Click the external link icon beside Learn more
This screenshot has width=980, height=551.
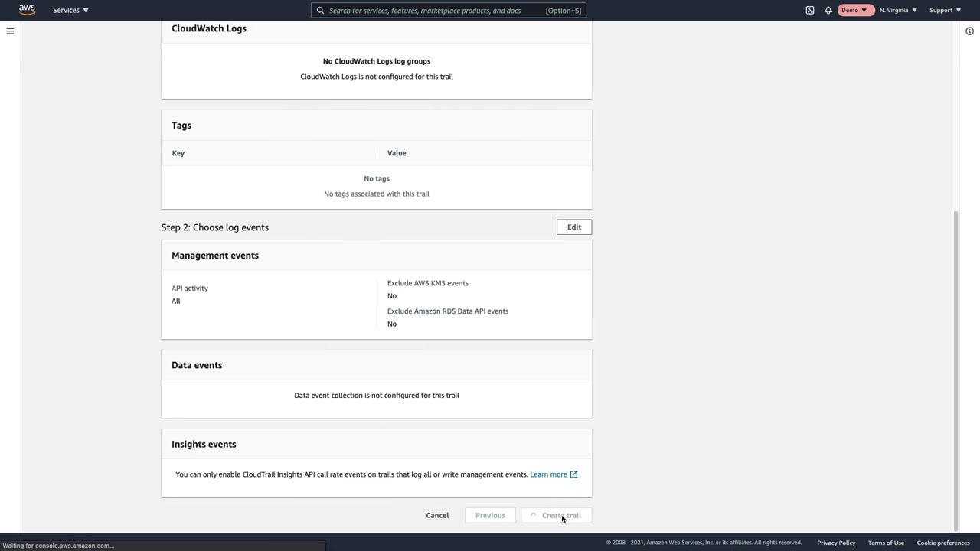point(573,474)
